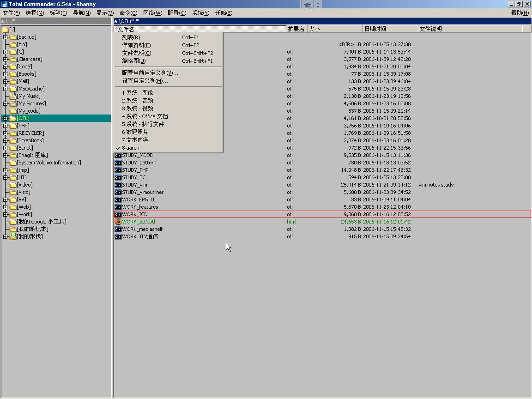The image size is (532, 399).
Task: Choose 设置自定义列(M) menu entry
Action: point(168,81)
